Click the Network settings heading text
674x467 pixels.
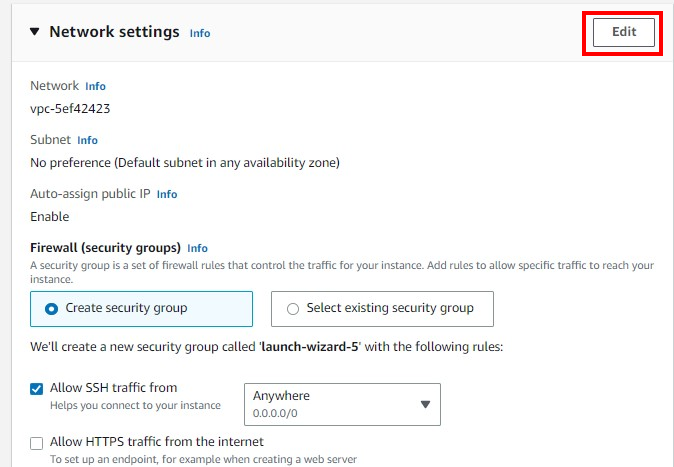pos(114,32)
